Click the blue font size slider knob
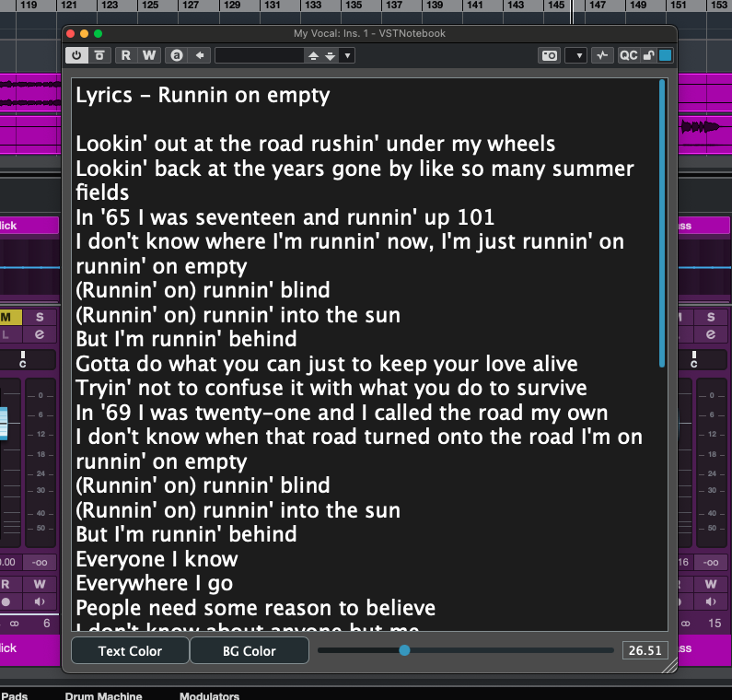 click(x=405, y=650)
